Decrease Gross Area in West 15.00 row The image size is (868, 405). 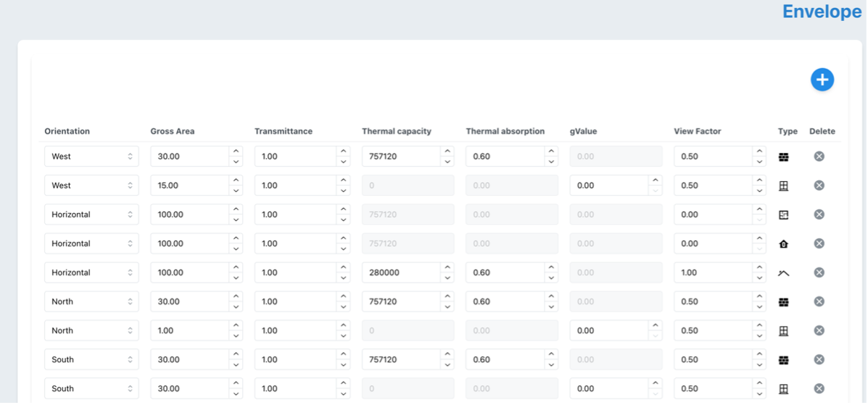pyautogui.click(x=236, y=191)
